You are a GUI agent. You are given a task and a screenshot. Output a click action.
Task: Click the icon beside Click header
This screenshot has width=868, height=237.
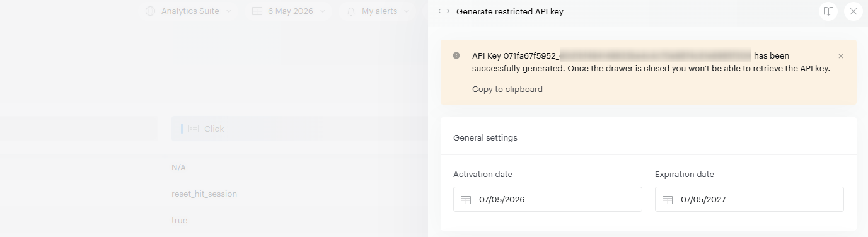194,129
